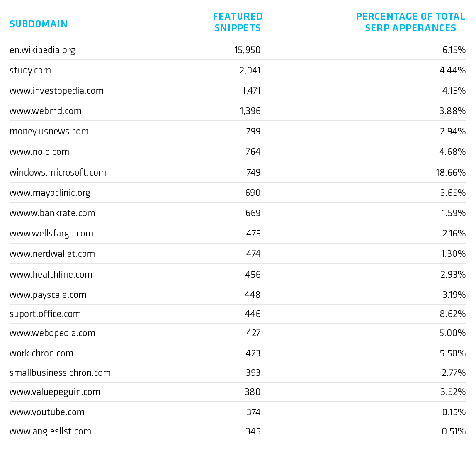Select the en.wikipedia.org subdomain entry
476x451 pixels.
click(42, 50)
